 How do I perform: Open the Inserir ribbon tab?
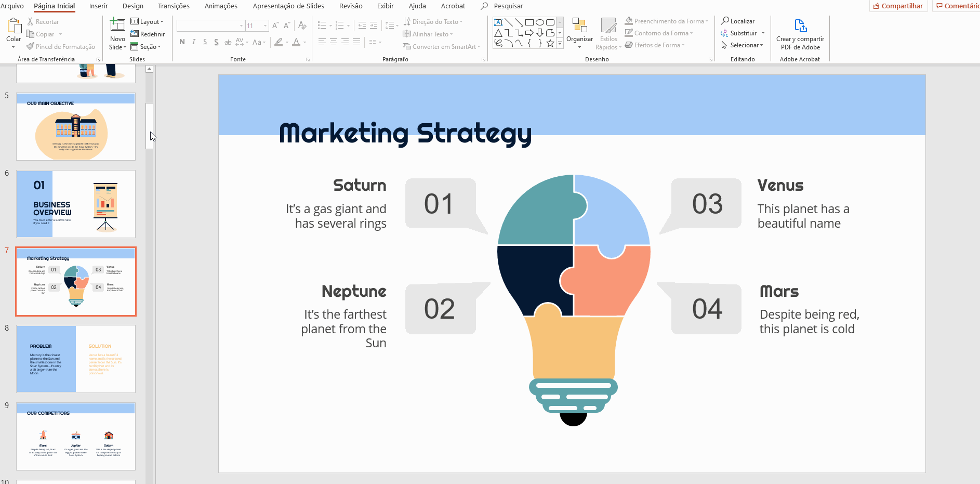pos(99,6)
